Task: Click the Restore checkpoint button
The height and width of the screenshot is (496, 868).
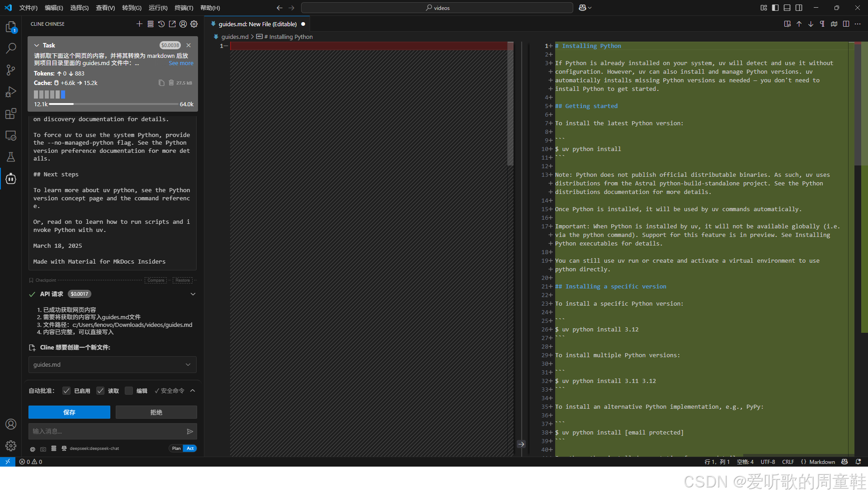Action: click(x=183, y=280)
